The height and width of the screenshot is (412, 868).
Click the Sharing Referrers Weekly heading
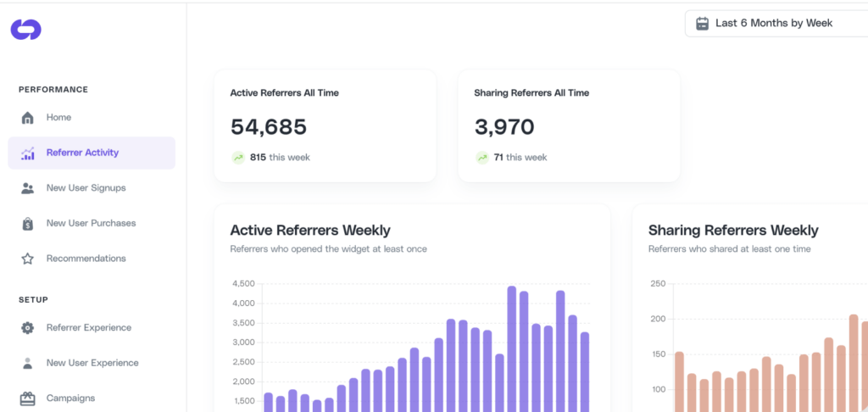(733, 231)
